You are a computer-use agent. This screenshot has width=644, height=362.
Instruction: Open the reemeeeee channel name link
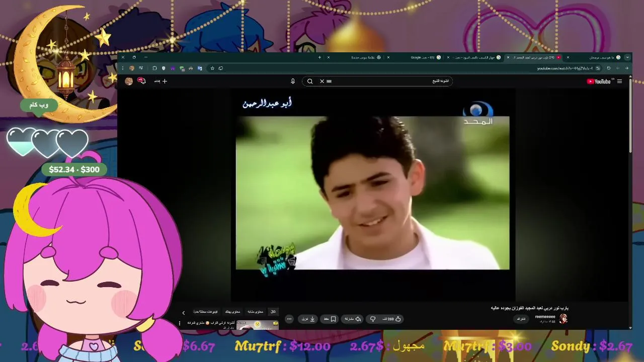[x=545, y=317]
